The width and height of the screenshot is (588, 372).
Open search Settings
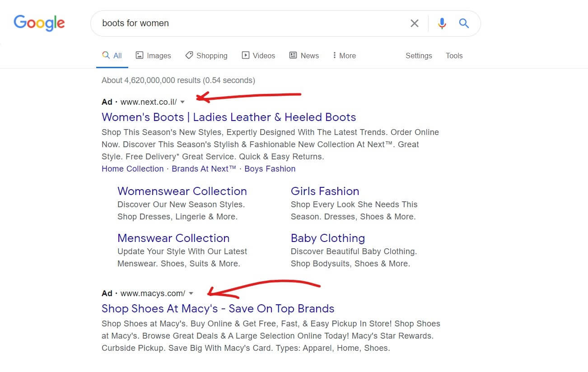coord(419,56)
